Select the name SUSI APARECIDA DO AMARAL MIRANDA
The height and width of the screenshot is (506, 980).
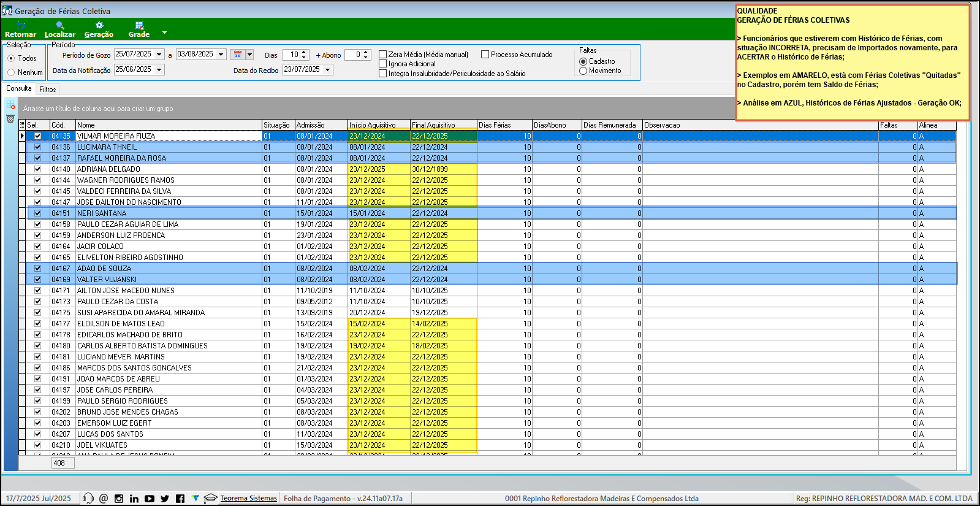tap(141, 313)
